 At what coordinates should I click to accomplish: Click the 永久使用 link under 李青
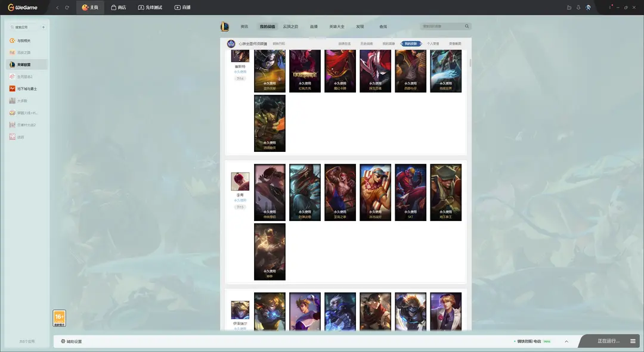[x=240, y=201]
